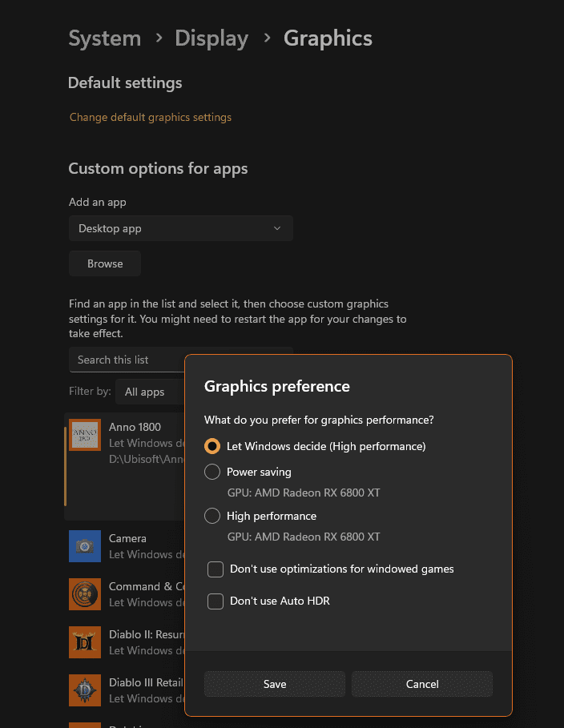The image size is (564, 728).
Task: Open Change default graphics settings link
Action: click(151, 117)
